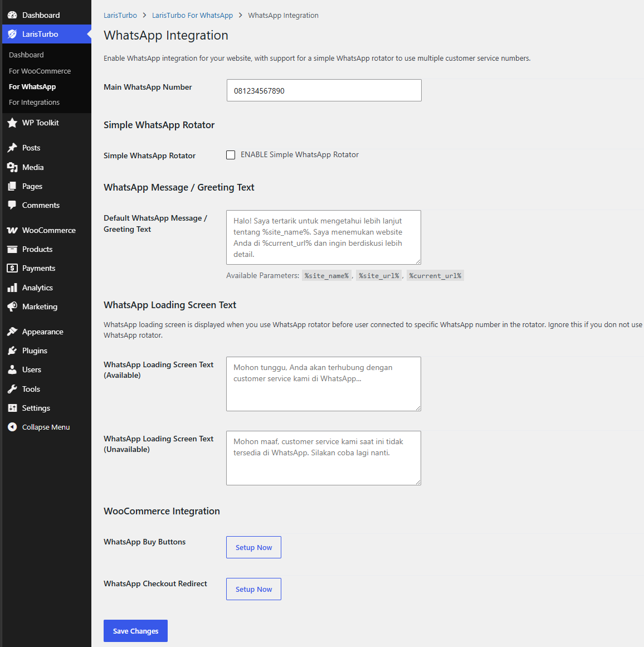644x647 pixels.
Task: Focus the Default WhatsApp Message textarea
Action: point(324,237)
